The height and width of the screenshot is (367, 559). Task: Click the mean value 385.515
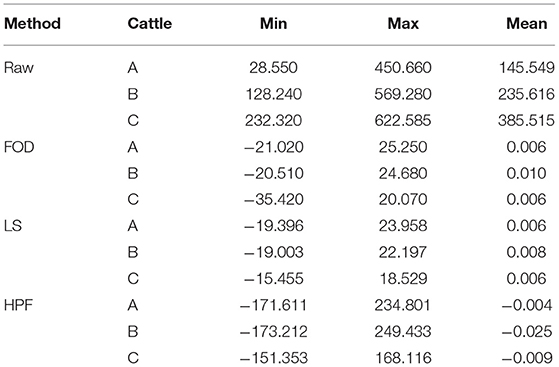[x=527, y=121]
